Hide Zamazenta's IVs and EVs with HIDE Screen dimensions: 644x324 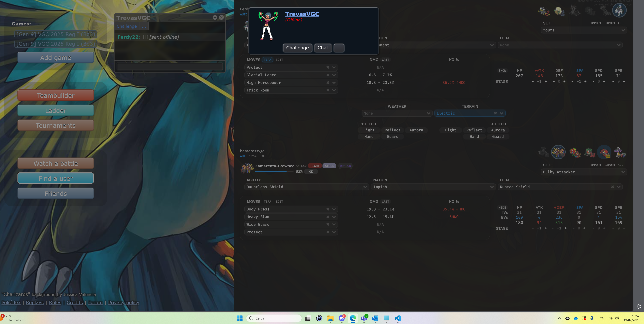(502, 208)
